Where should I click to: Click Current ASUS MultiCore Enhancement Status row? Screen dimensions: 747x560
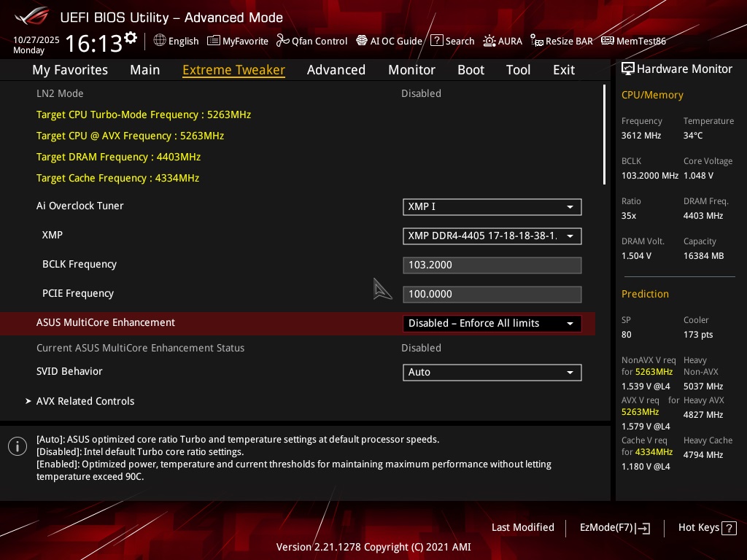point(298,348)
